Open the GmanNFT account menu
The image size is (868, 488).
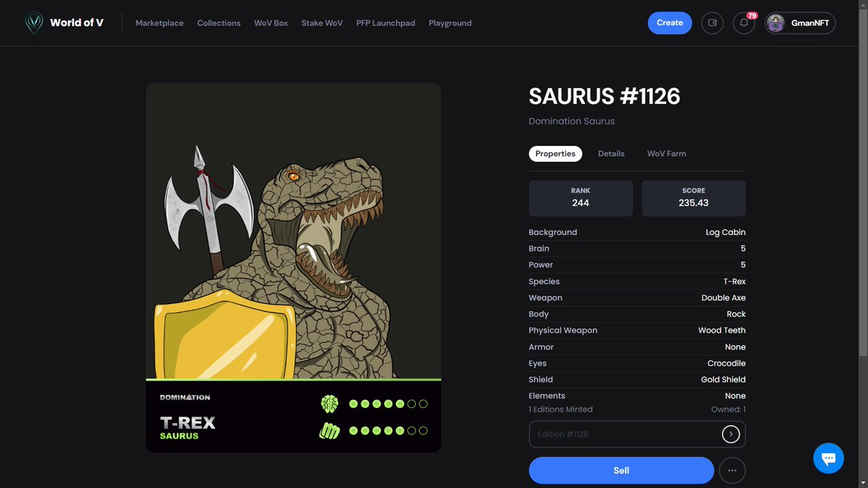tap(800, 23)
